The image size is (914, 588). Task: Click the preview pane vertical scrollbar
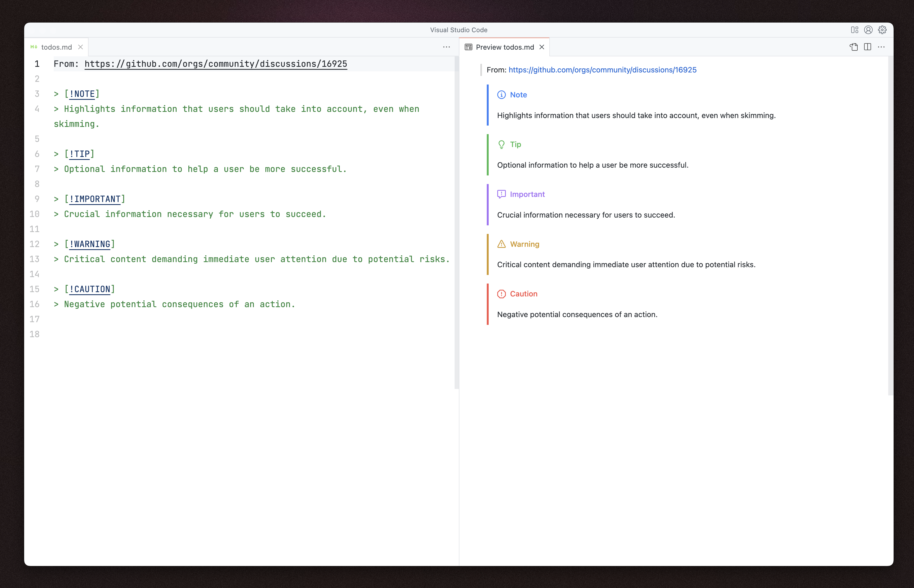click(891, 226)
